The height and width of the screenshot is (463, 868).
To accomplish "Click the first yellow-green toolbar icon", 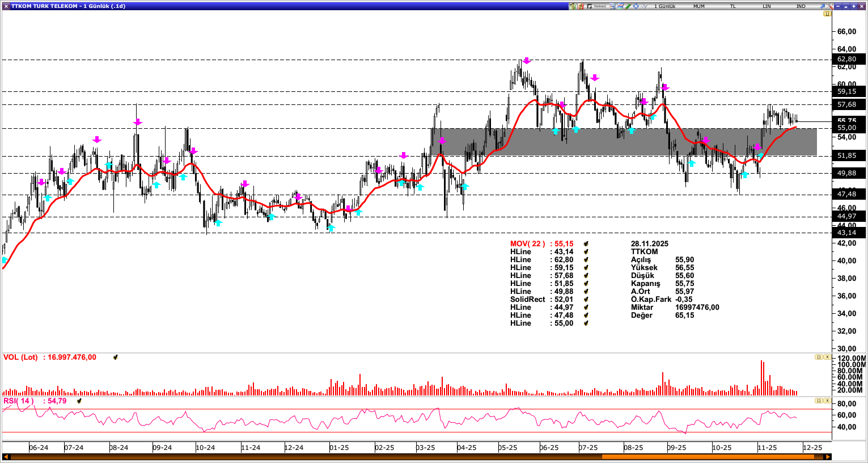I will tap(572, 6).
